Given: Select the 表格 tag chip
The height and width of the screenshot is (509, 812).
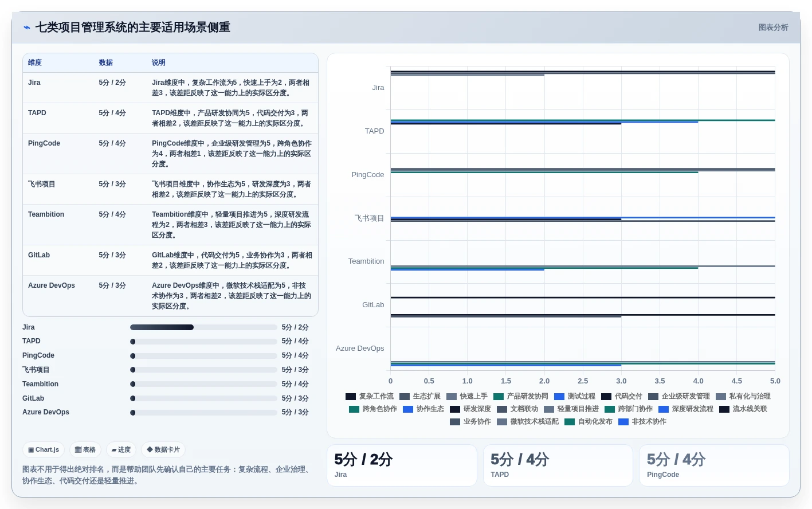Looking at the screenshot, I should tap(85, 450).
